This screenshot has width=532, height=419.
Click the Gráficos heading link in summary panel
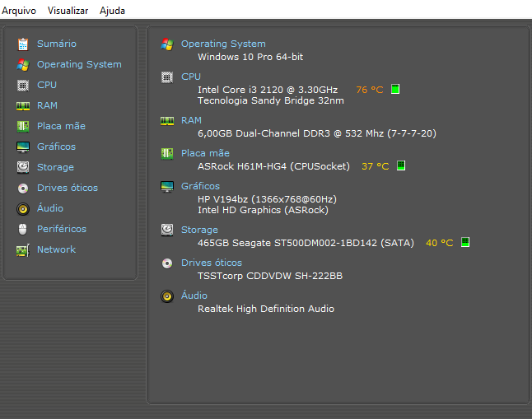200,186
